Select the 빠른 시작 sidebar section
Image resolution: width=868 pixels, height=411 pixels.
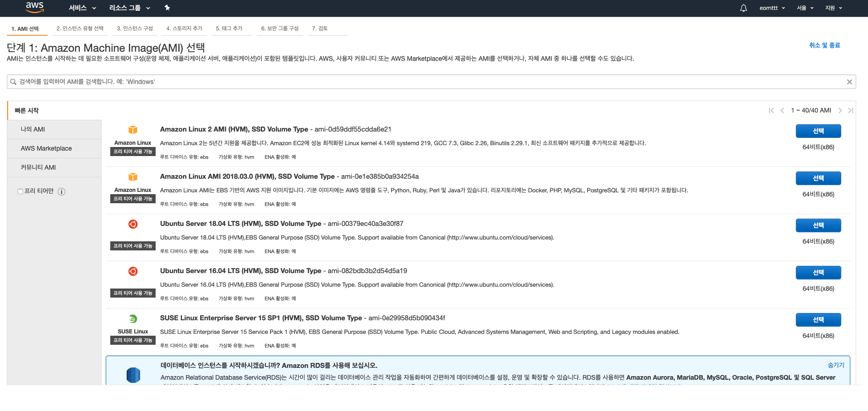pyautogui.click(x=54, y=110)
